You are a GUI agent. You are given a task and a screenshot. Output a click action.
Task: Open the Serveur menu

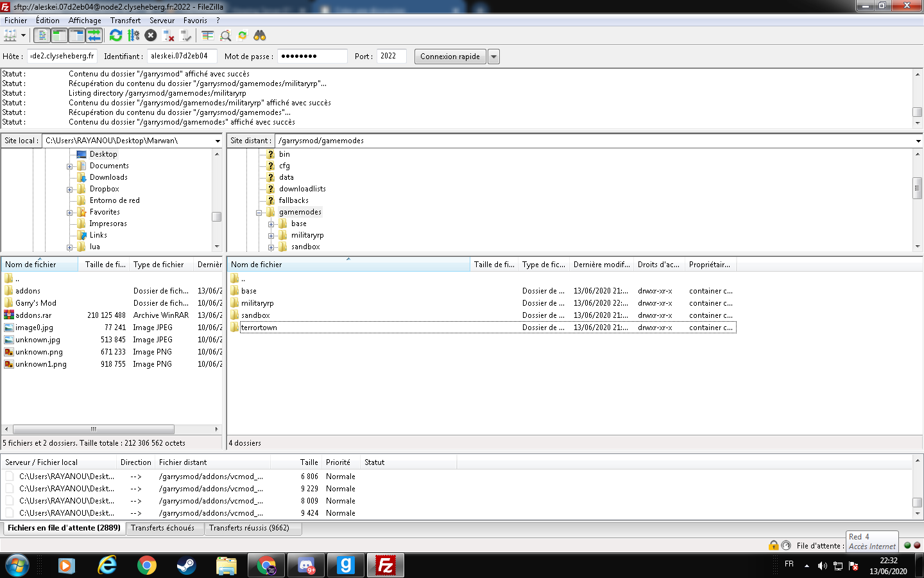pos(162,21)
